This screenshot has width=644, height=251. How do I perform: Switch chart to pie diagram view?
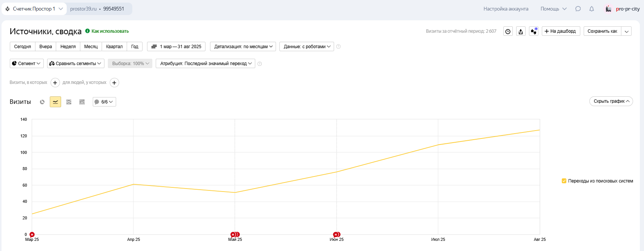pyautogui.click(x=42, y=102)
